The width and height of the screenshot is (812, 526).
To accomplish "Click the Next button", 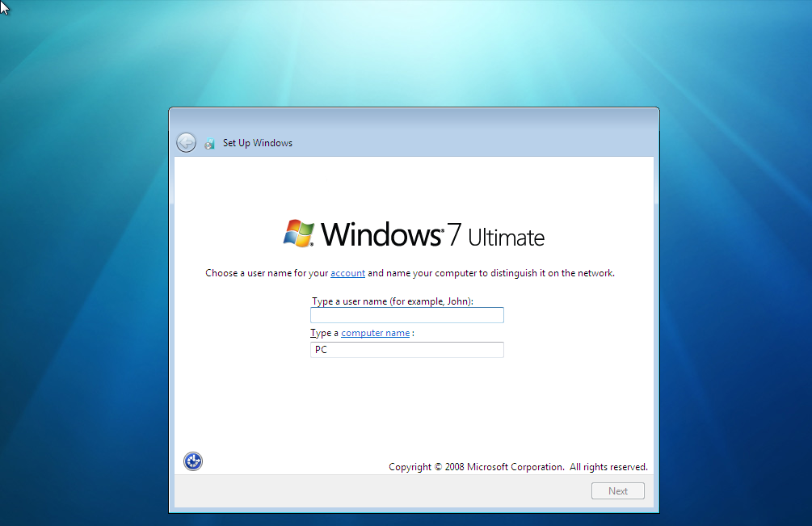I will pos(618,490).
